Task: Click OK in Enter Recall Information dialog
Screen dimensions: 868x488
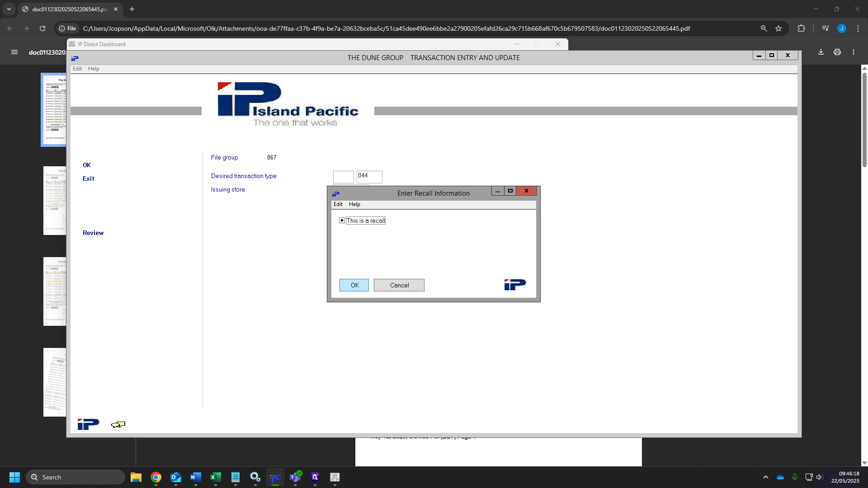Action: click(354, 285)
